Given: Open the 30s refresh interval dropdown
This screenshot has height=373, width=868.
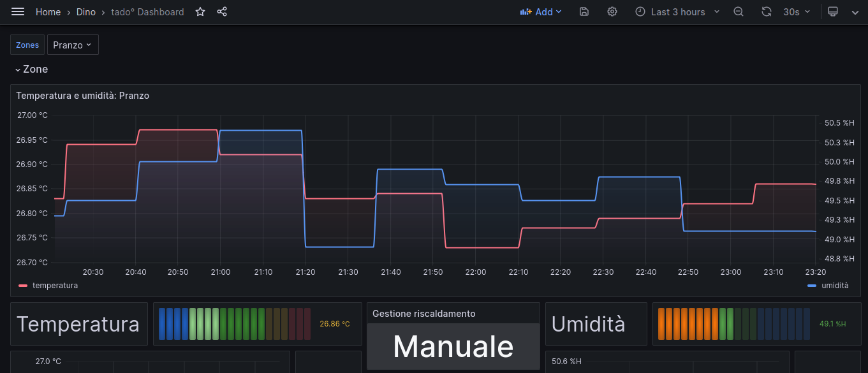Looking at the screenshot, I should [x=797, y=12].
